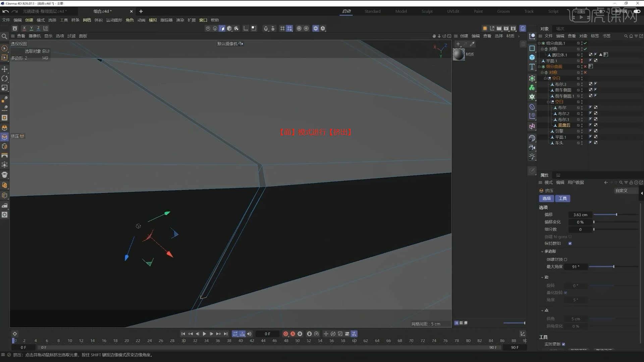Open the 自定义 preset dropdown
The height and width of the screenshot is (362, 644).
click(626, 191)
